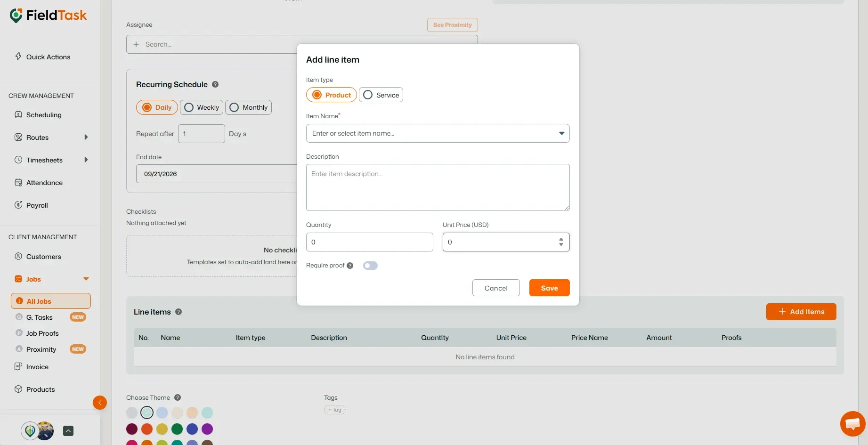
Task: Click the Payroll dollar icon
Action: point(18,205)
